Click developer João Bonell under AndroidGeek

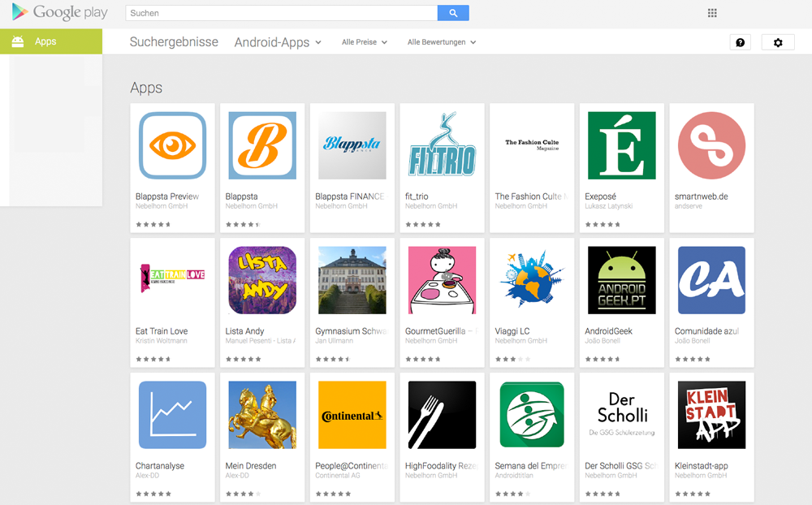(x=603, y=341)
